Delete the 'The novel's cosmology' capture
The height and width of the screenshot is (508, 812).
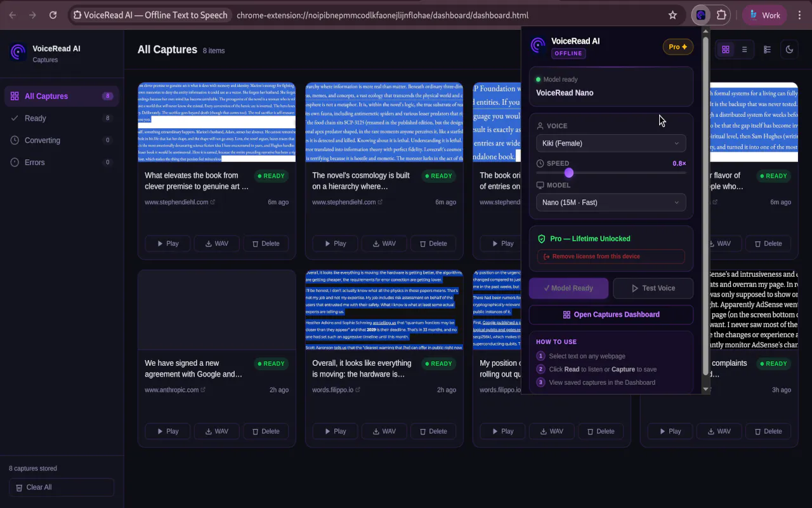point(433,243)
